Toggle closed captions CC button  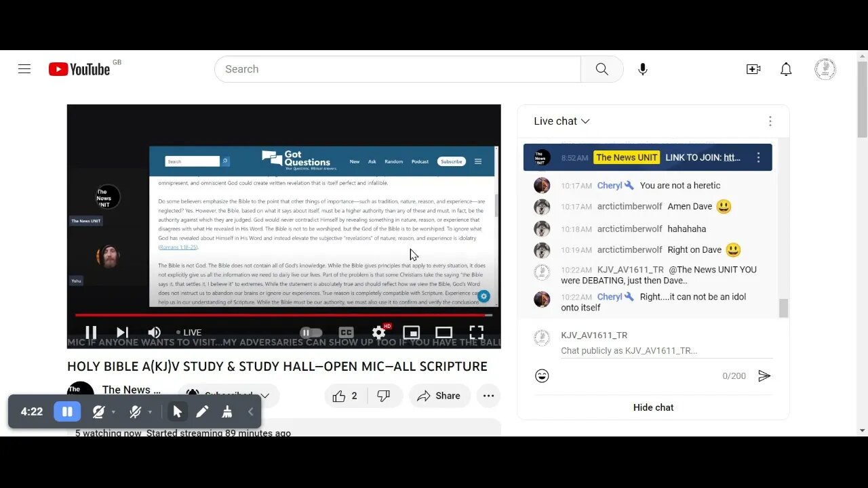click(x=346, y=332)
